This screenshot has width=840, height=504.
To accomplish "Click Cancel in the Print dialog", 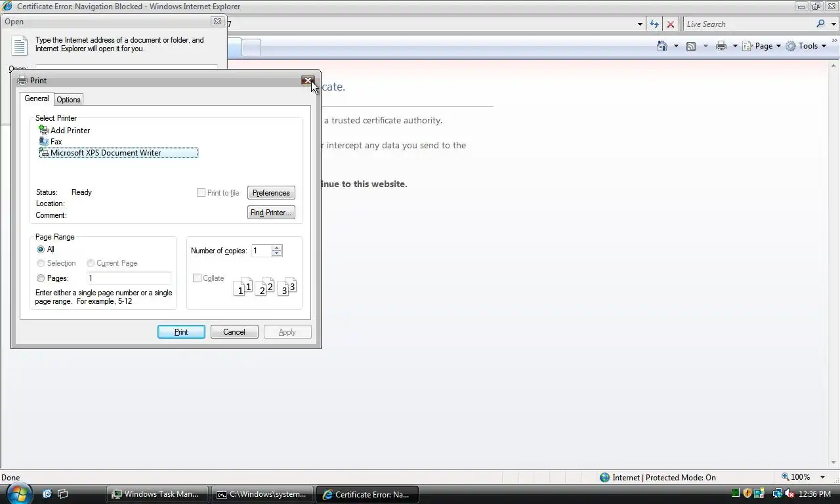I will [x=234, y=332].
